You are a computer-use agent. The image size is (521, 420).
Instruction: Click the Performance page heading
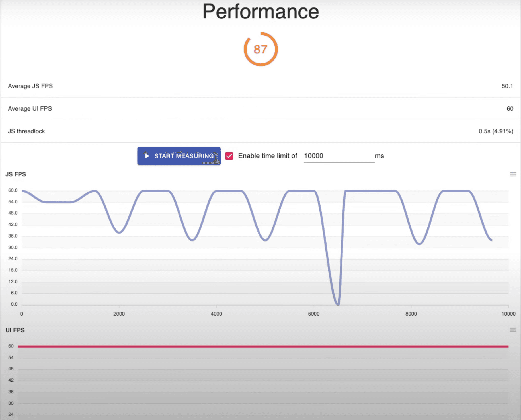pyautogui.click(x=260, y=12)
